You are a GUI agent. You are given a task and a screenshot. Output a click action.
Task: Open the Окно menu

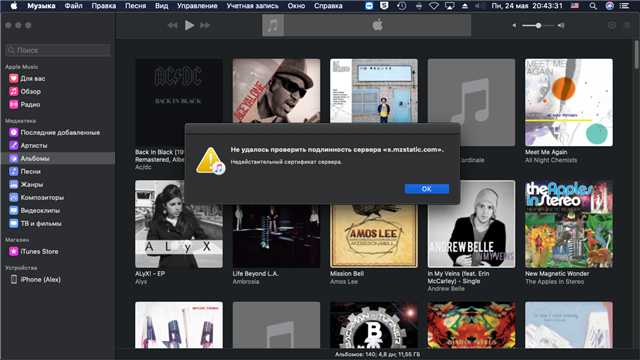pos(296,6)
